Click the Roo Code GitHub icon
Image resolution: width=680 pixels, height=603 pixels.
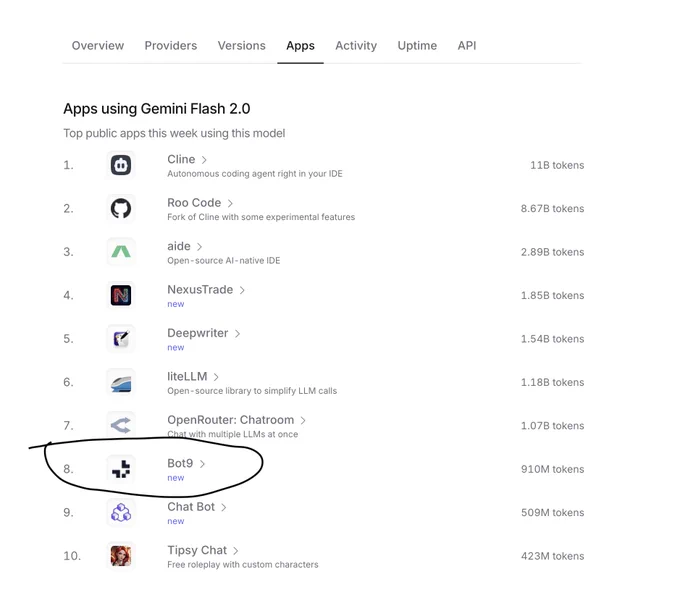[121, 209]
